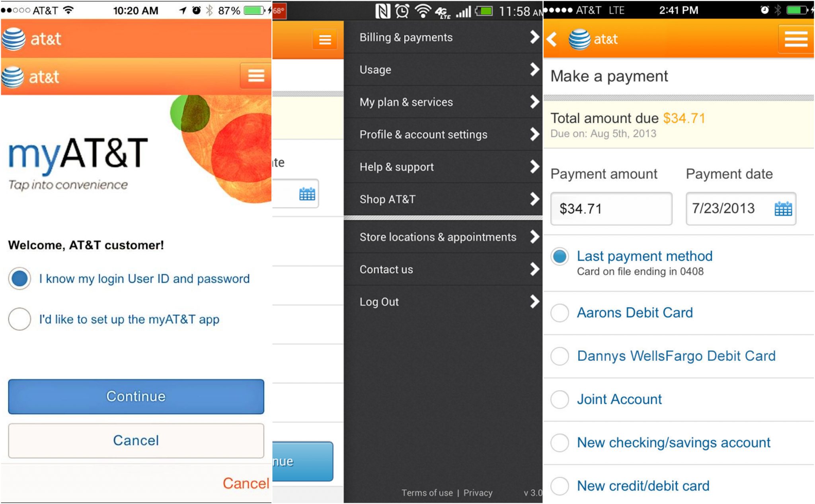Tap the back arrow icon in payment screen
815x504 pixels.
click(x=552, y=39)
